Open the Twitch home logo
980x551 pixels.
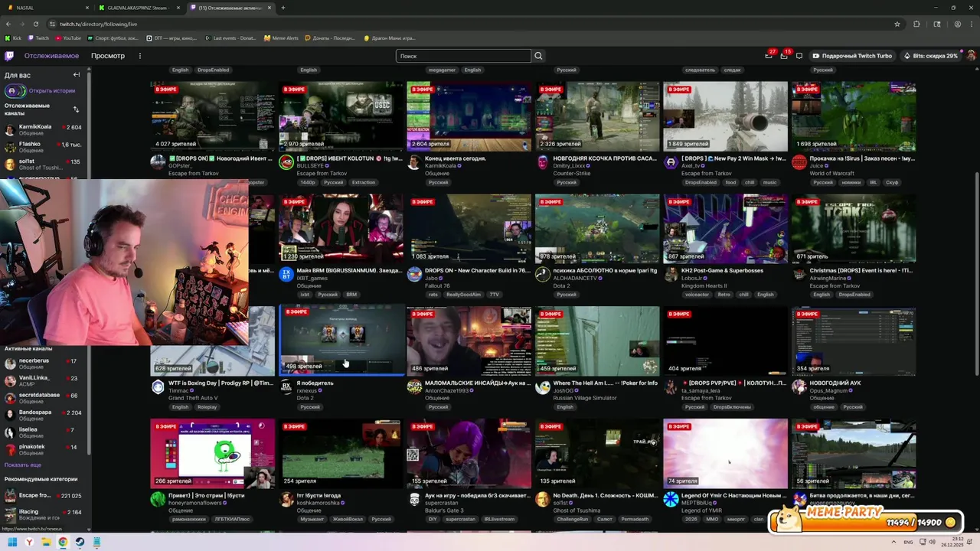tap(9, 56)
